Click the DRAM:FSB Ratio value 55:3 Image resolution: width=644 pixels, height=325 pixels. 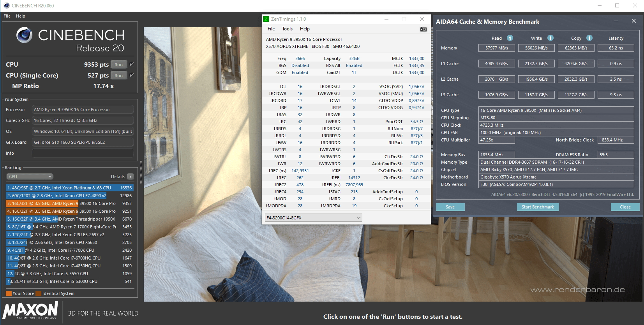tap(616, 155)
